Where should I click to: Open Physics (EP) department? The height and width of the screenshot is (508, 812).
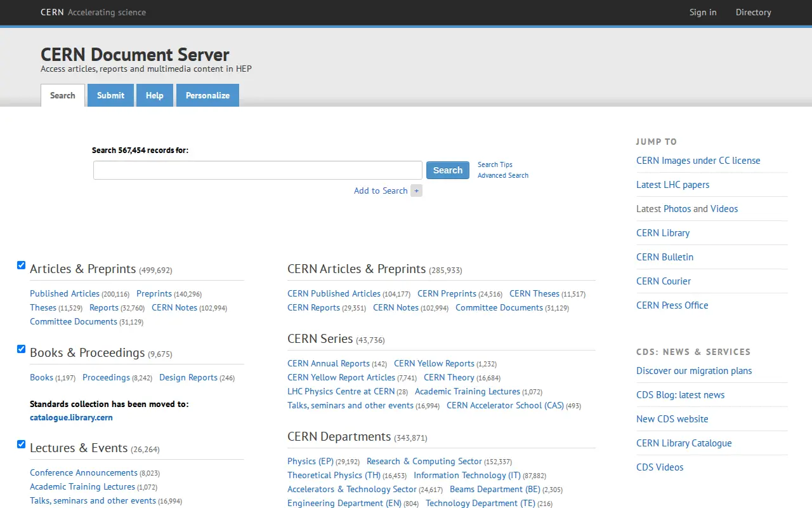click(310, 461)
